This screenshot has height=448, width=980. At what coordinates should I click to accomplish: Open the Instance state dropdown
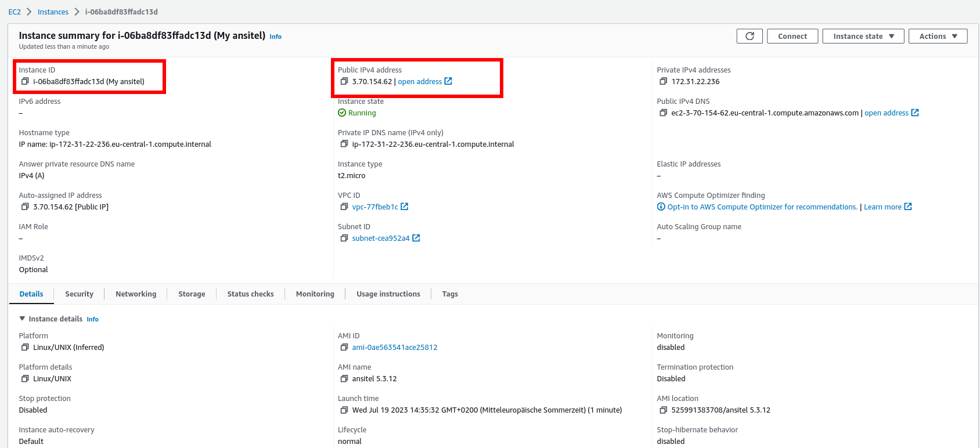863,36
